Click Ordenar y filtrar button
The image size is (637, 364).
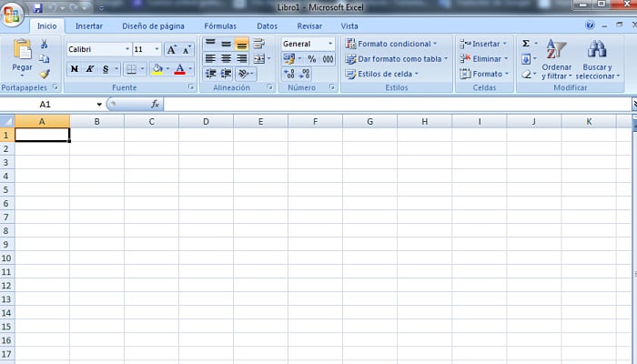point(557,59)
